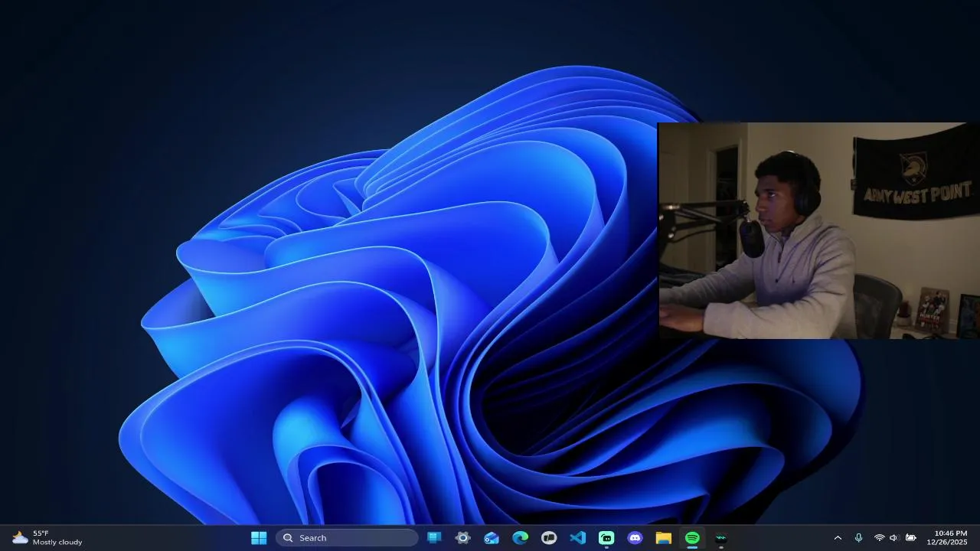Switch to Spotify in the taskbar

tap(692, 538)
